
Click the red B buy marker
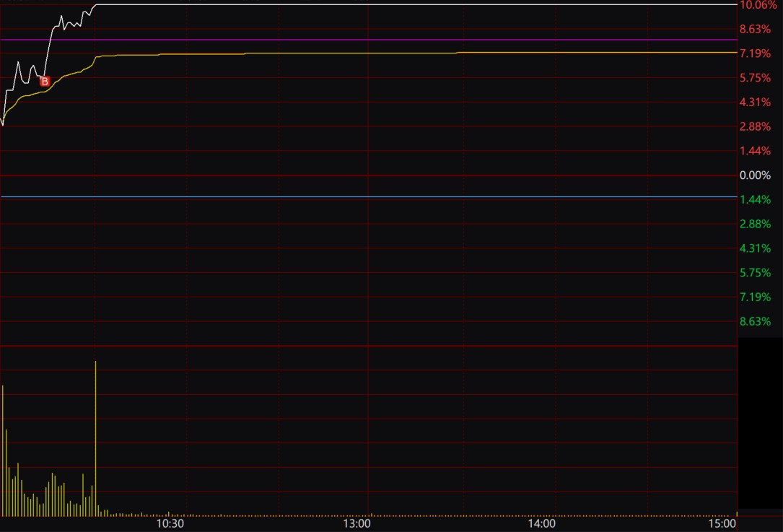(45, 82)
